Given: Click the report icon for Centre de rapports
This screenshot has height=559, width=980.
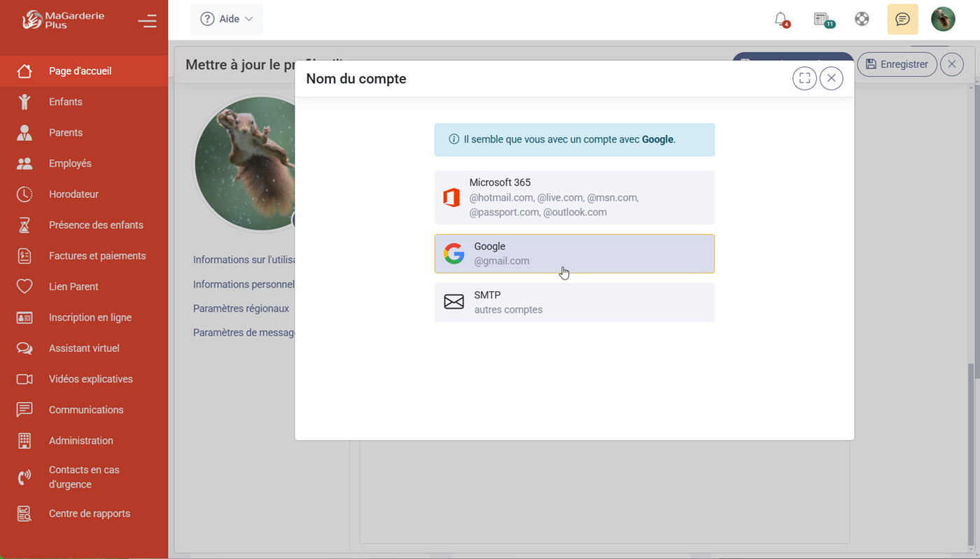Looking at the screenshot, I should pyautogui.click(x=24, y=514).
